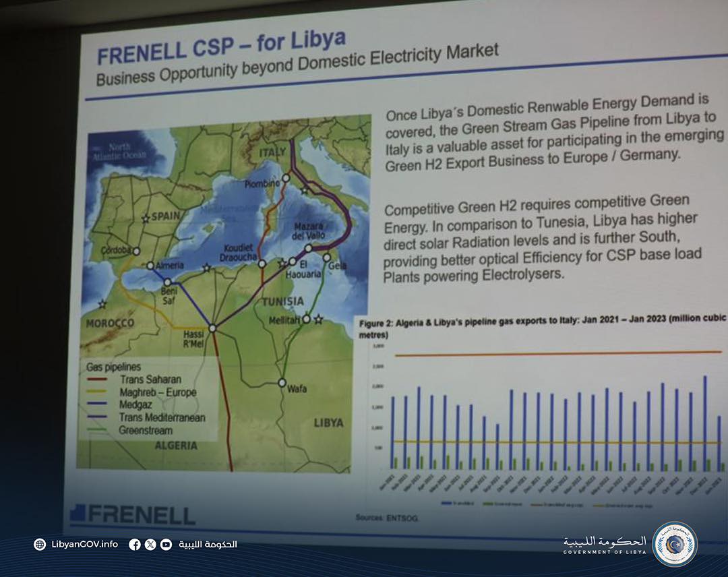Click the orange horizontal line atop the chart

559,354
